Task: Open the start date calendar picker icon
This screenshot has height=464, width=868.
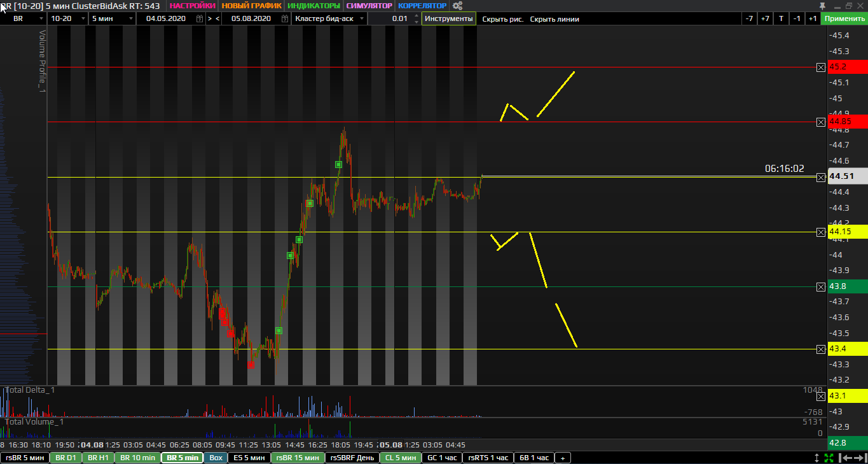Action: pyautogui.click(x=200, y=18)
